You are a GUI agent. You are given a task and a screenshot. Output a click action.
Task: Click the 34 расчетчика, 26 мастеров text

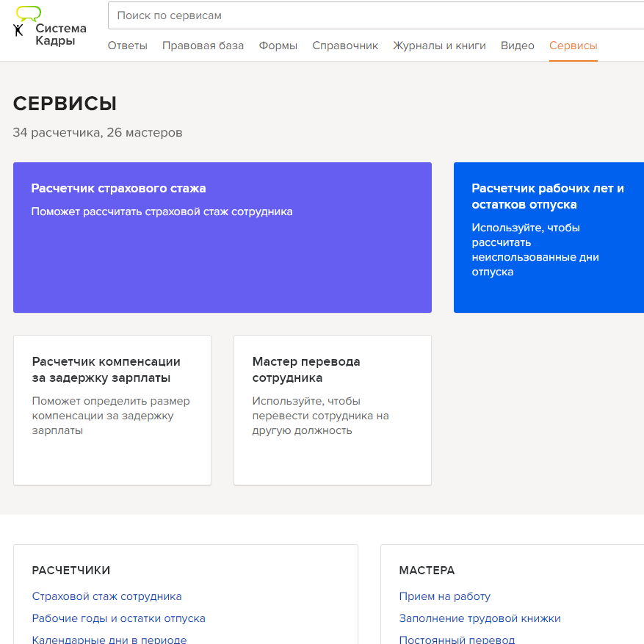click(x=98, y=132)
